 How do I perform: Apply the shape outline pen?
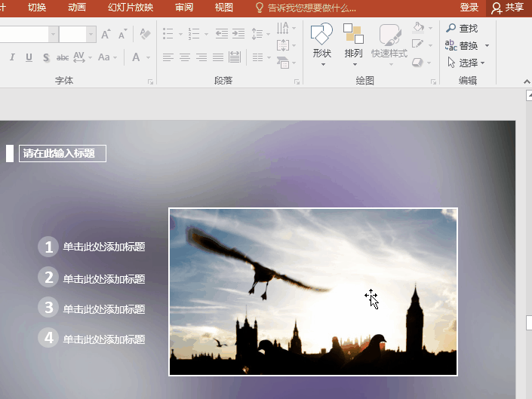pos(417,44)
